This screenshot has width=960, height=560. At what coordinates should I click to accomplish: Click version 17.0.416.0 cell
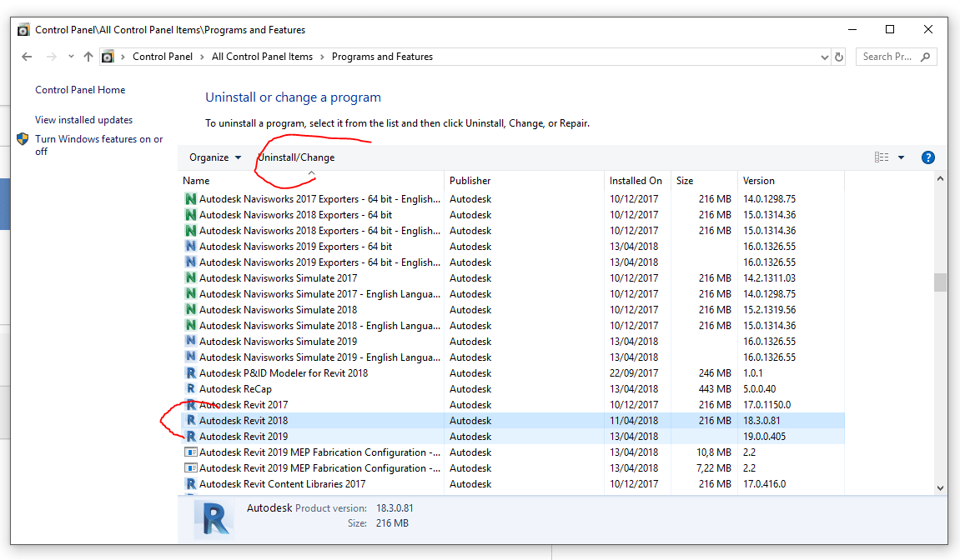click(764, 484)
